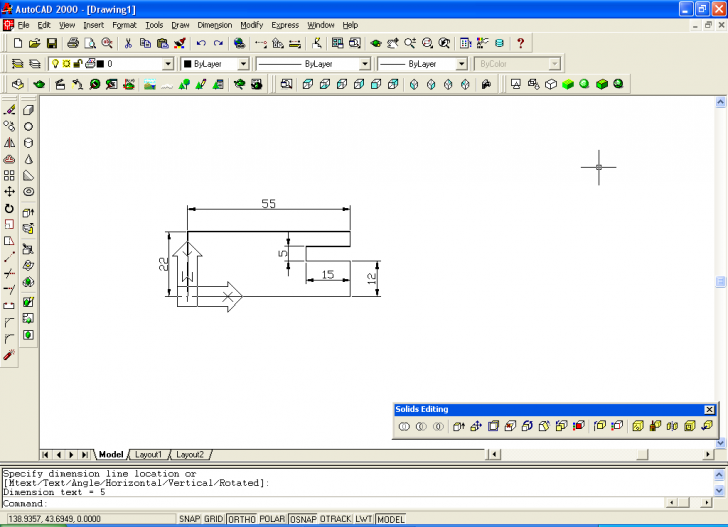Open the layer list dropdown

click(x=168, y=64)
